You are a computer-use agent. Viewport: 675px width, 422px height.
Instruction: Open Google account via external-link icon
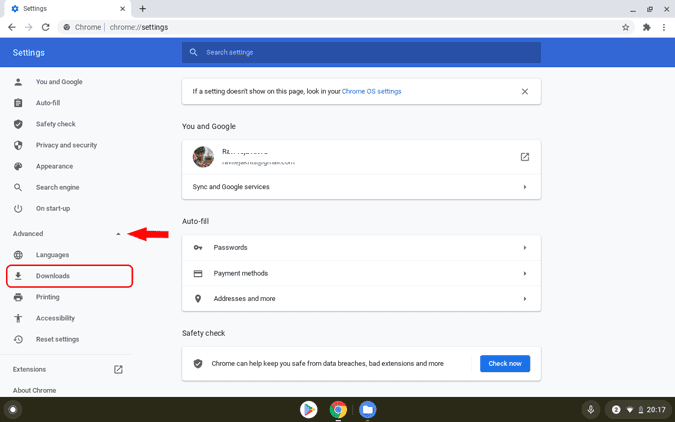[525, 157]
